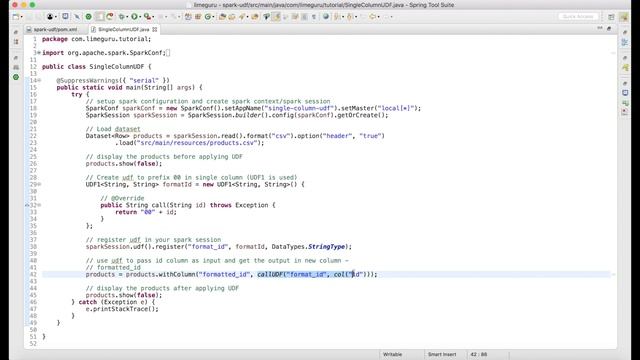
Task: Click the red icon at bottom of right trim stack
Action: point(625,111)
